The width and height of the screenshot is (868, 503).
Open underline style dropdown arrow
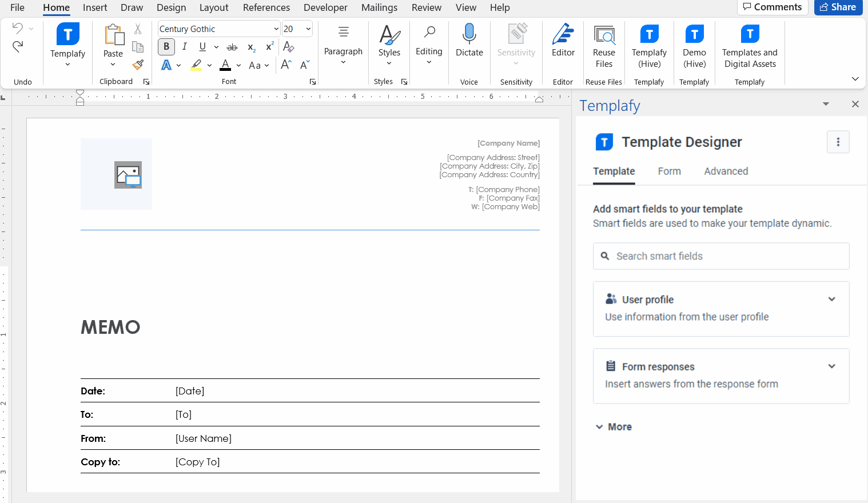pyautogui.click(x=216, y=47)
